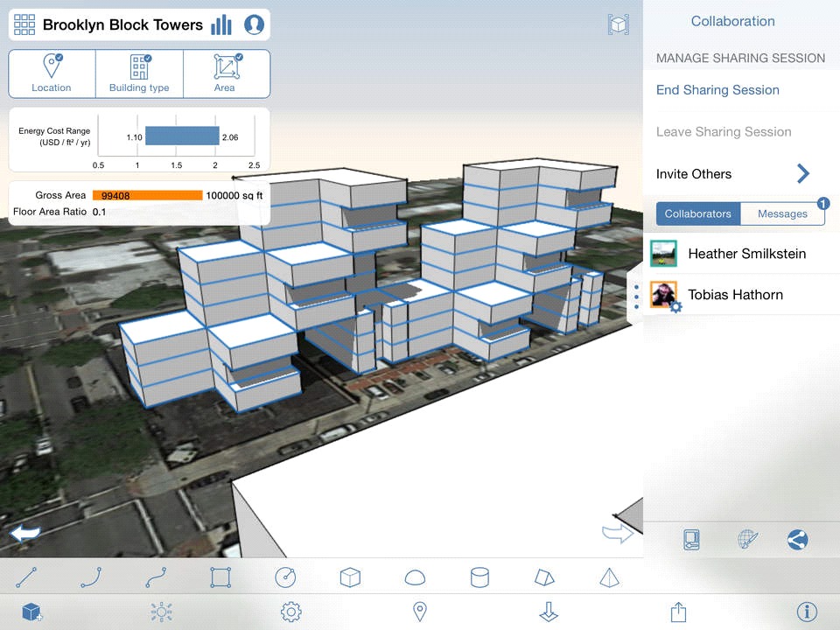Screen dimensions: 840x630
Task: Click the Floor Area Ratio value 0.1
Action: tap(99, 212)
